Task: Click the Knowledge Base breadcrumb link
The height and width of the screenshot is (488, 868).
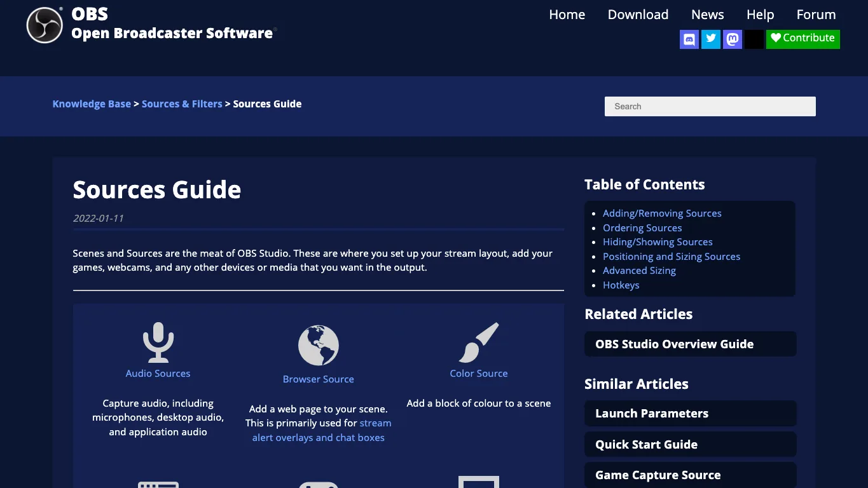Action: coord(92,104)
